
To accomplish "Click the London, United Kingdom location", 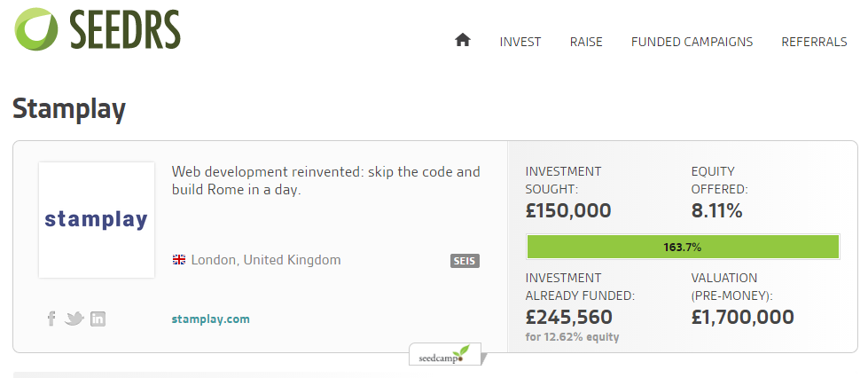I will (x=265, y=260).
